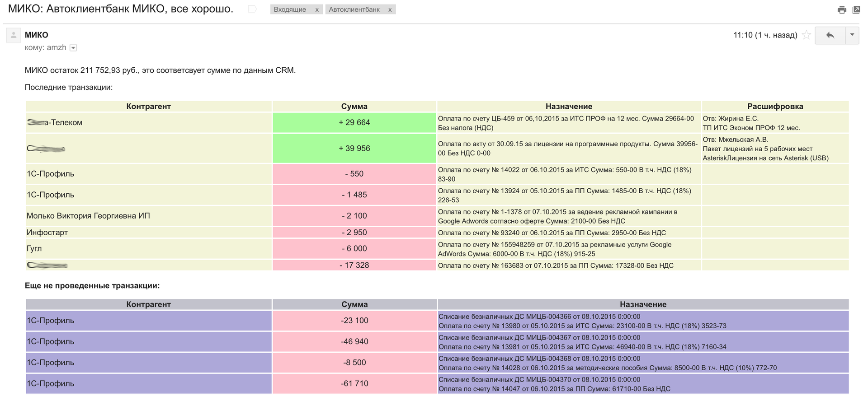Select the pending '-61 710' amount cell
Screen dimensions: 868x401
[x=354, y=384]
